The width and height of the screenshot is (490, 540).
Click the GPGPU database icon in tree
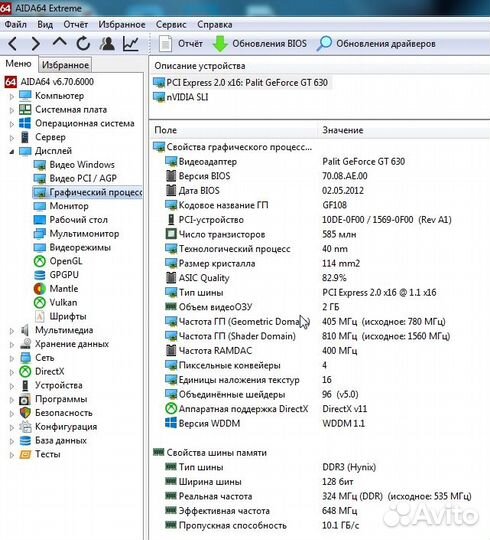pos(40,275)
